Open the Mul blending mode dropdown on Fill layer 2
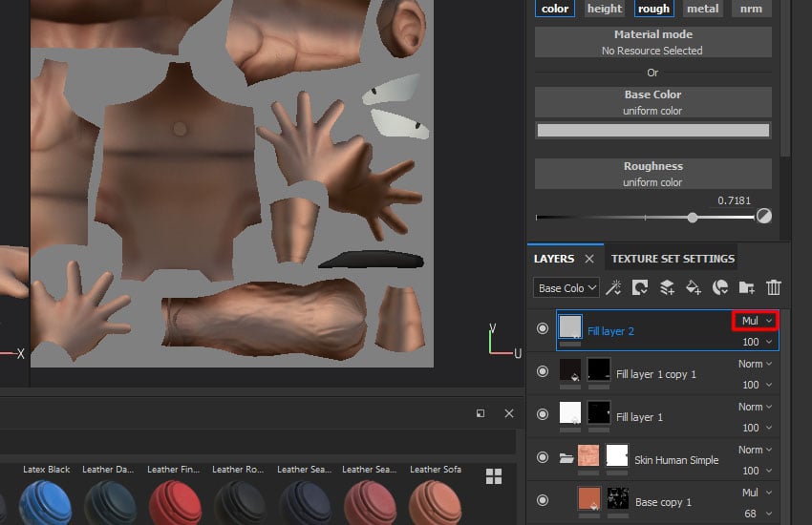The width and height of the screenshot is (812, 525). [x=757, y=321]
